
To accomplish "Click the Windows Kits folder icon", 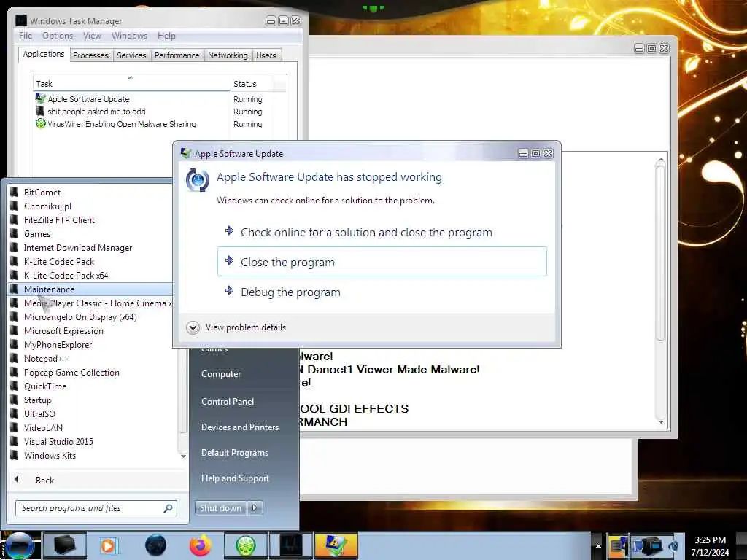I will click(x=15, y=455).
